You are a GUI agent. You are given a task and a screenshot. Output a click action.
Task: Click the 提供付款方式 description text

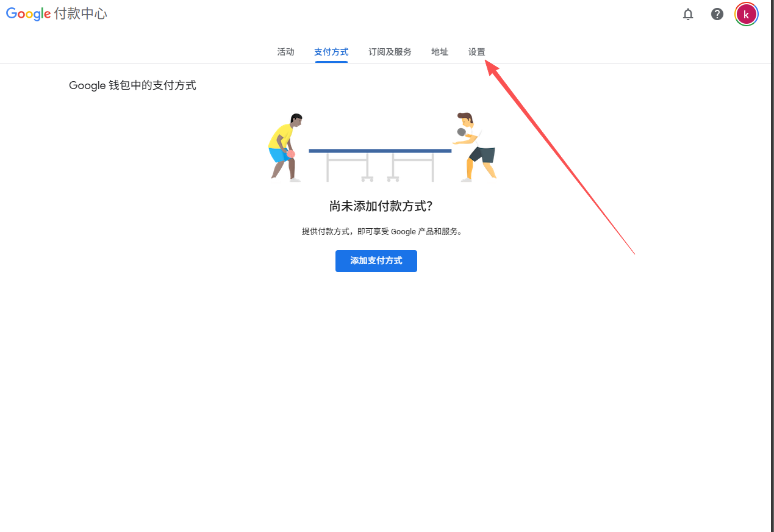tap(382, 232)
